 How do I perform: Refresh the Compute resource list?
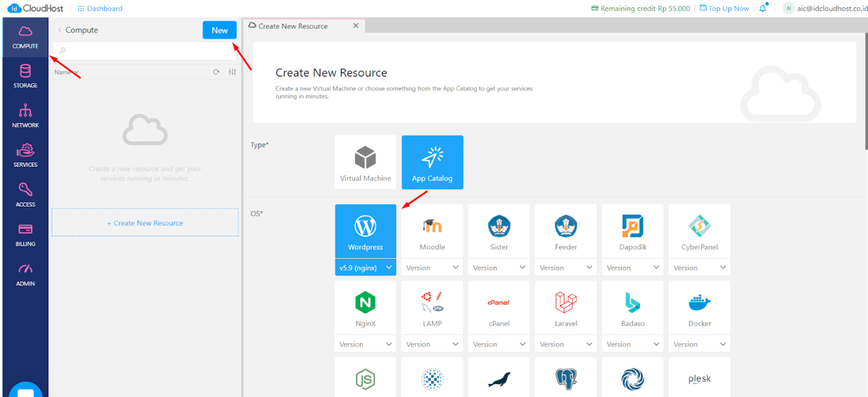(216, 72)
